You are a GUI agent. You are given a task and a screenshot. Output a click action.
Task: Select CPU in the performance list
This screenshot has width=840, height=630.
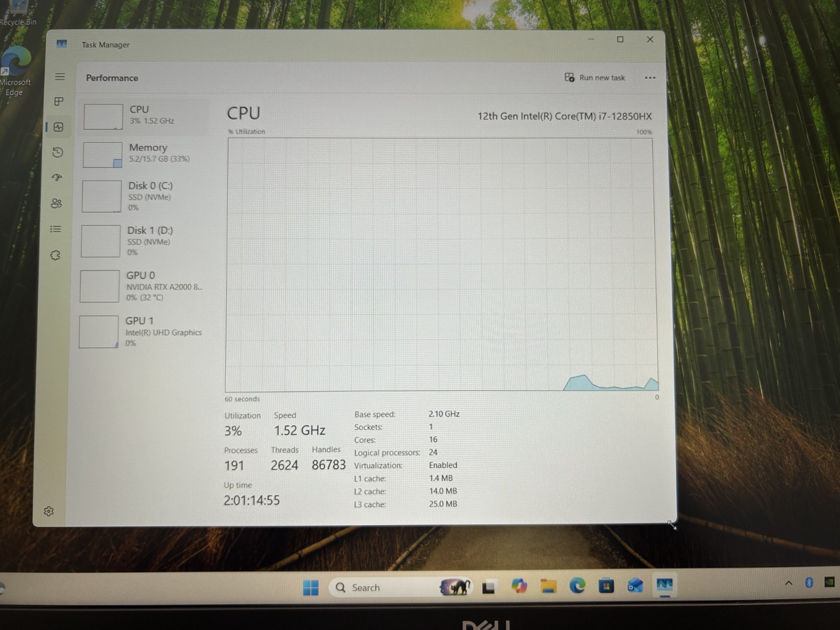point(145,116)
